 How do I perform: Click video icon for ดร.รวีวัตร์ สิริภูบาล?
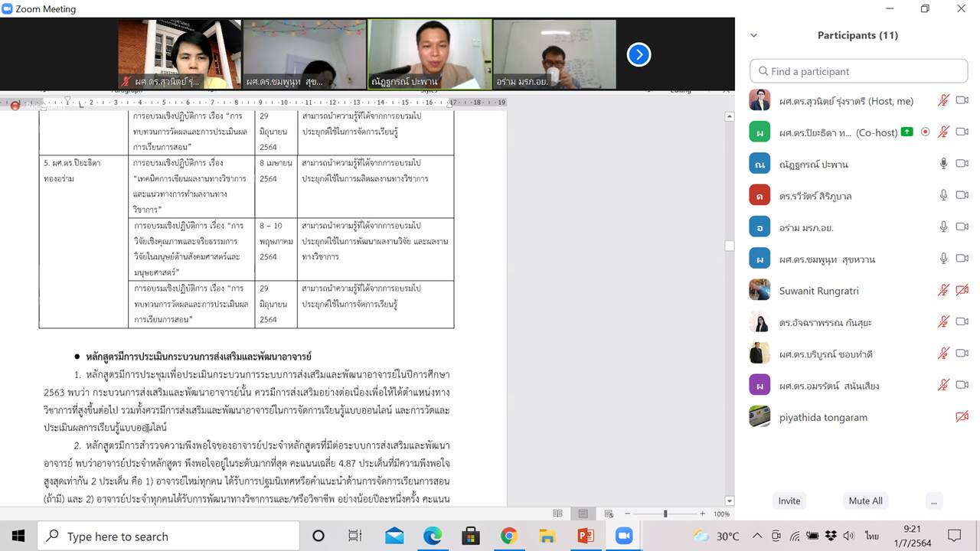coord(962,195)
